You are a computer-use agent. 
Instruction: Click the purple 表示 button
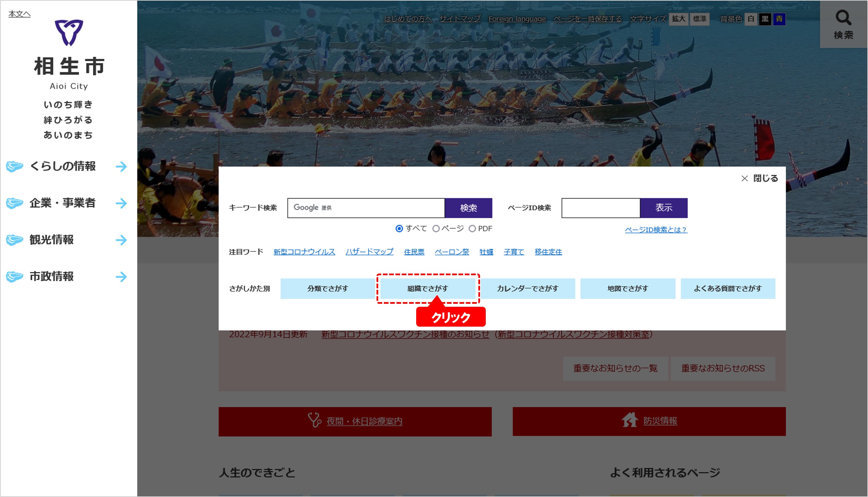(x=664, y=208)
